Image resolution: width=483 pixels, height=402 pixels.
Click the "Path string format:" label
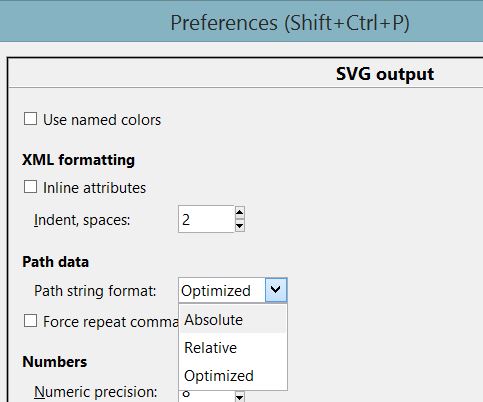(95, 291)
